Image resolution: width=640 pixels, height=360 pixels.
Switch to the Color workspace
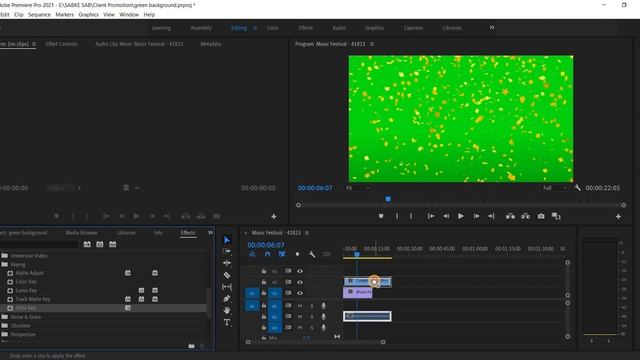click(273, 28)
